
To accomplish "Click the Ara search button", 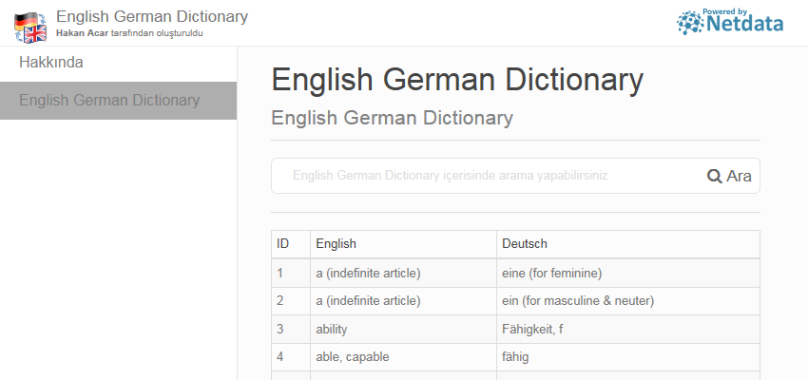I will 729,176.
